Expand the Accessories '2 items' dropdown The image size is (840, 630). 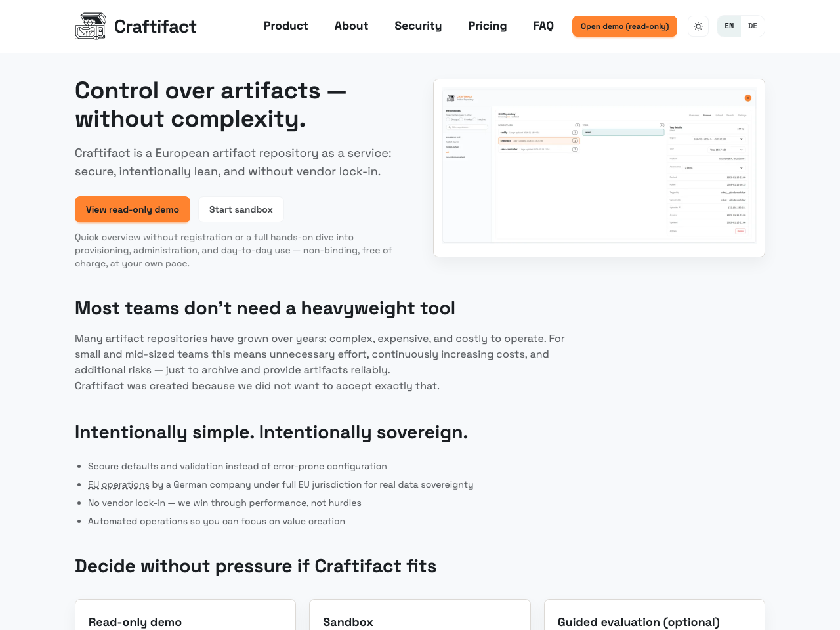714,168
